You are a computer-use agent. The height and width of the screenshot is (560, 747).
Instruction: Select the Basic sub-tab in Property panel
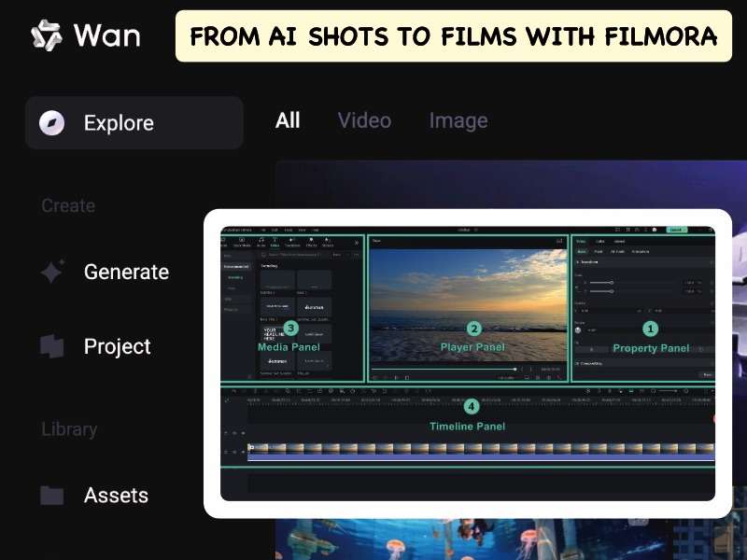(x=582, y=251)
